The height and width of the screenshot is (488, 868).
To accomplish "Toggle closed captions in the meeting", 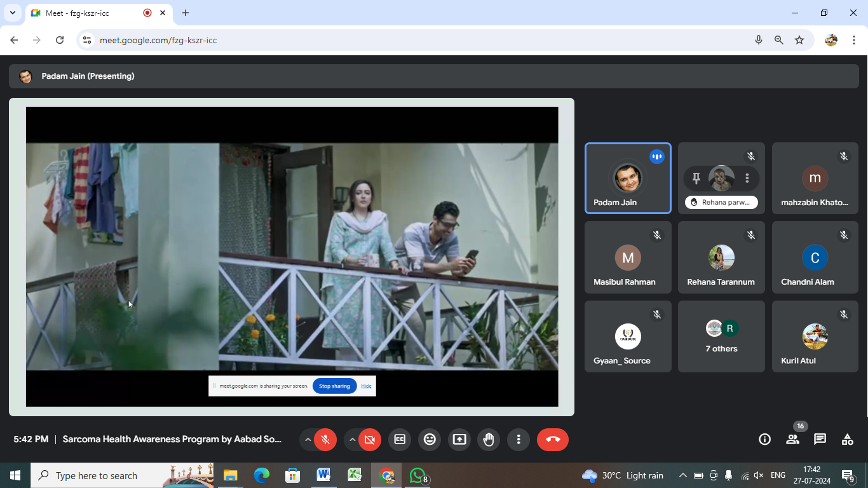I will (400, 439).
